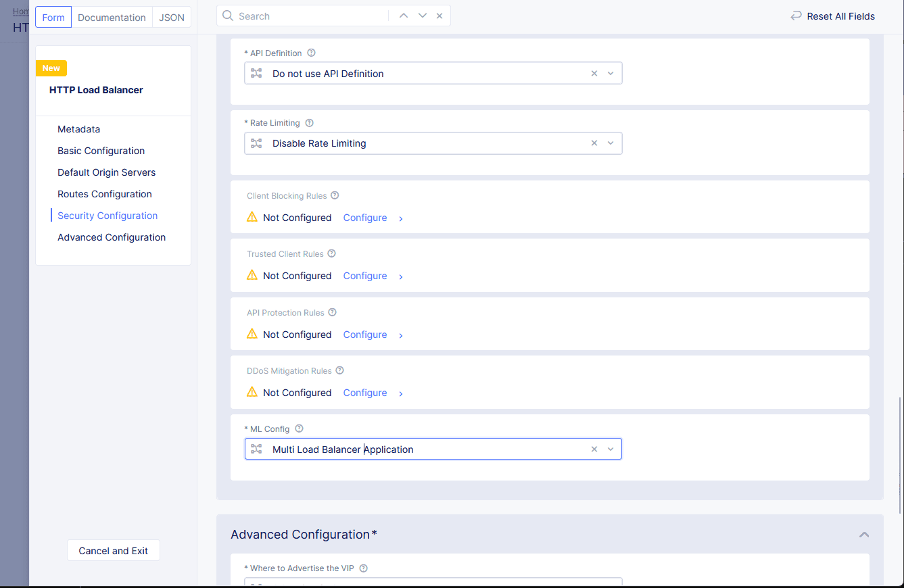The height and width of the screenshot is (588, 904).
Task: Configure Client Blocking Rules
Action: [x=365, y=218]
